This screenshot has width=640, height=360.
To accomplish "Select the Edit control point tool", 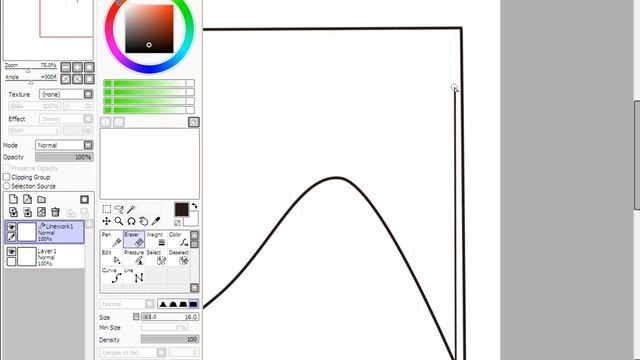I will point(111,258).
